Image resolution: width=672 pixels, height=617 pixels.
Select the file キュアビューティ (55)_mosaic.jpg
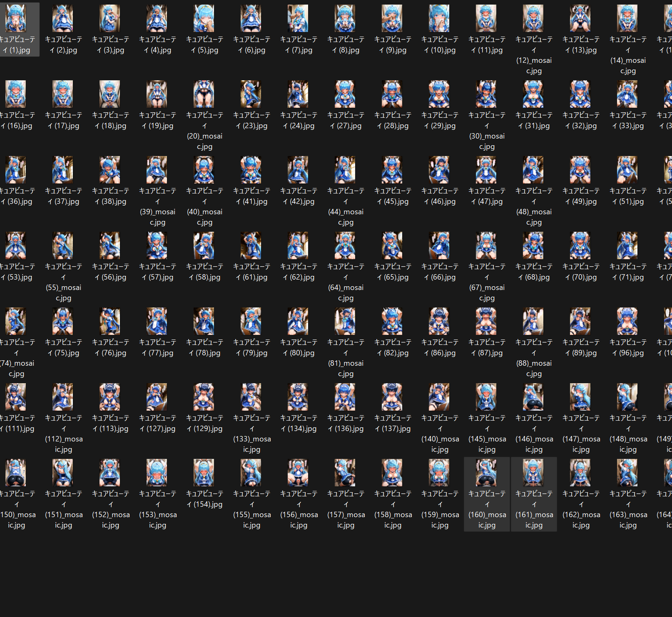click(63, 267)
